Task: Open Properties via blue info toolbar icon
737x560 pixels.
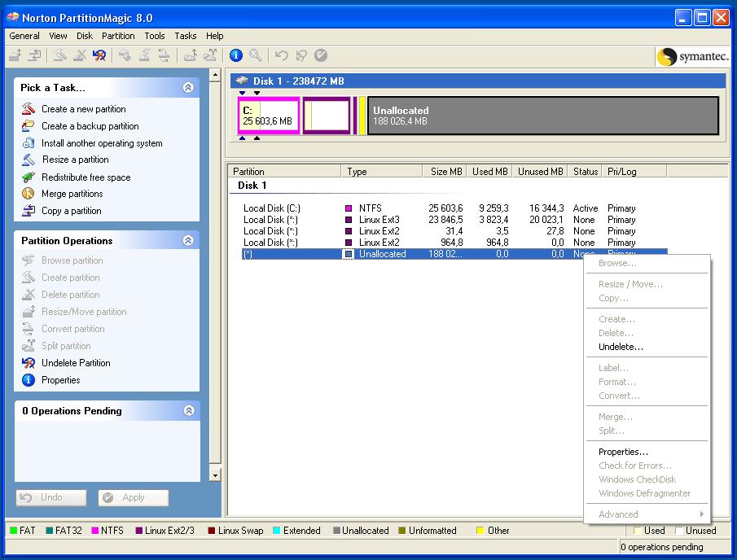Action: 236,55
